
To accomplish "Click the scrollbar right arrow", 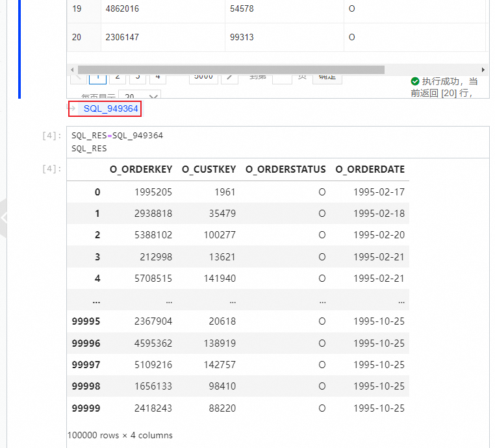I will coord(483,69).
